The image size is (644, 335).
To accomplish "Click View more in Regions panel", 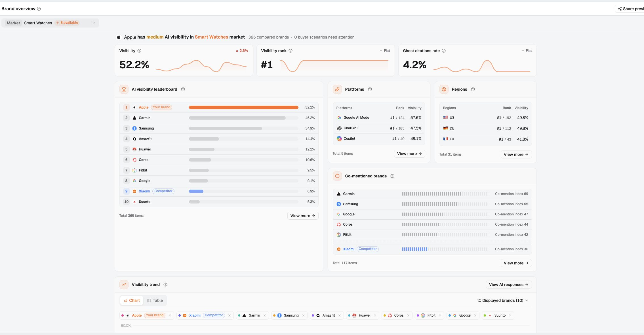I will [516, 154].
